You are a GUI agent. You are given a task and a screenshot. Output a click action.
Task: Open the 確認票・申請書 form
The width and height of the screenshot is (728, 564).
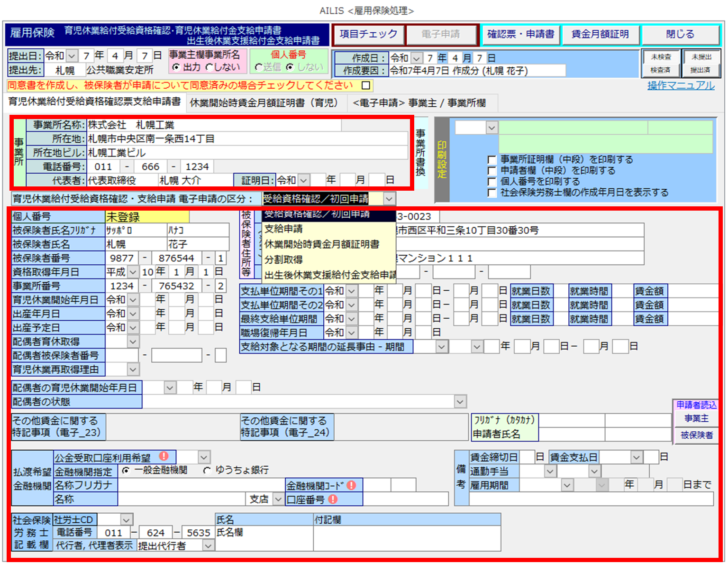point(520,35)
